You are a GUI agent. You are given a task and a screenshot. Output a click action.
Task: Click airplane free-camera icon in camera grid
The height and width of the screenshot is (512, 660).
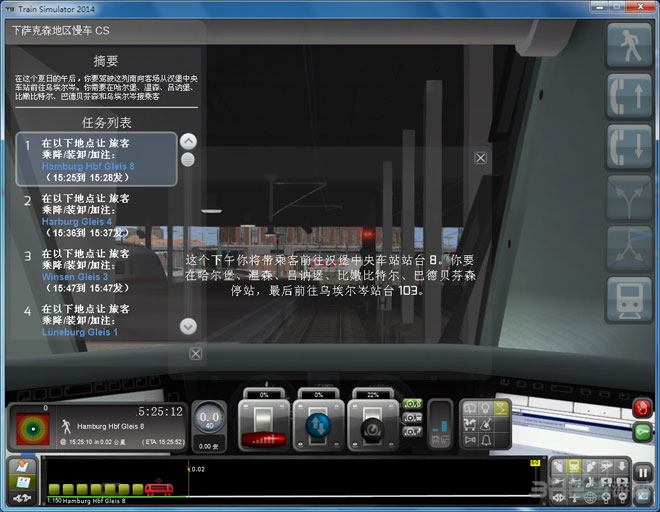(575, 498)
